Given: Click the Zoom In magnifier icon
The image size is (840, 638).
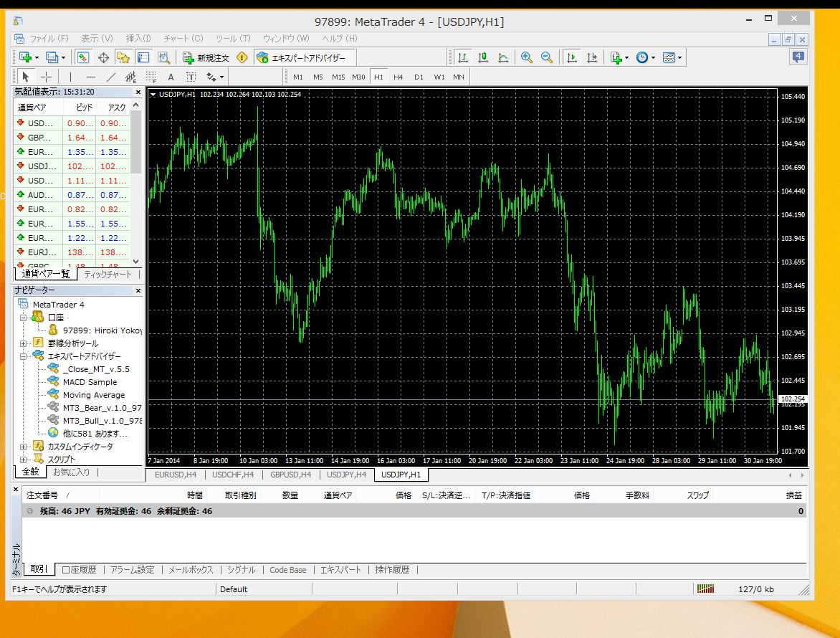Looking at the screenshot, I should 526,57.
